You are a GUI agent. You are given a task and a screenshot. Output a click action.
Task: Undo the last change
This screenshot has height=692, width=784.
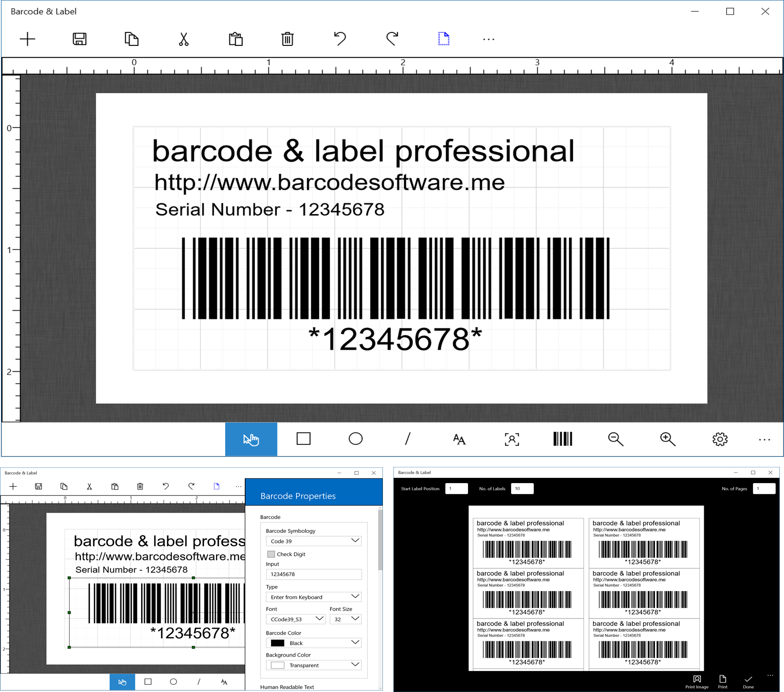(340, 39)
